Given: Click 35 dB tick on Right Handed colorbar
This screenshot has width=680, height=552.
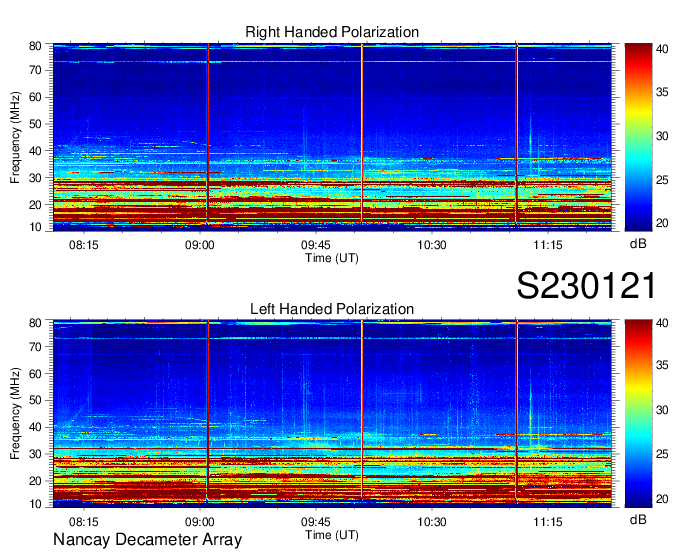Looking at the screenshot, I should pyautogui.click(x=662, y=92).
